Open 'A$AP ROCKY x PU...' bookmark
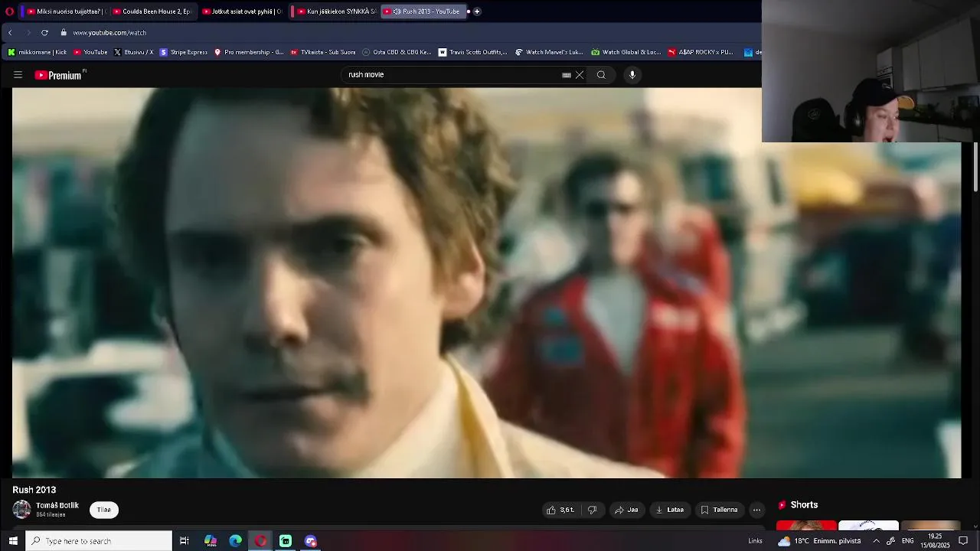This screenshot has width=980, height=551. pyautogui.click(x=701, y=52)
